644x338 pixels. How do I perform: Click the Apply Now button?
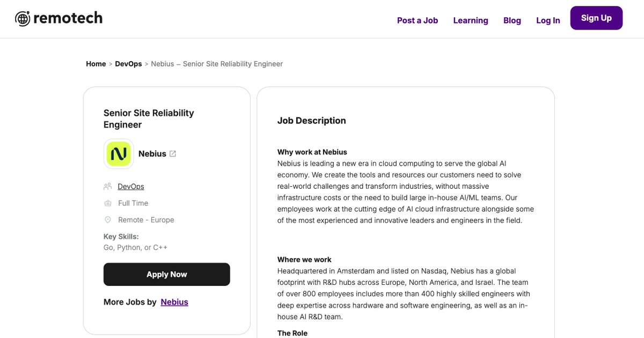click(167, 274)
